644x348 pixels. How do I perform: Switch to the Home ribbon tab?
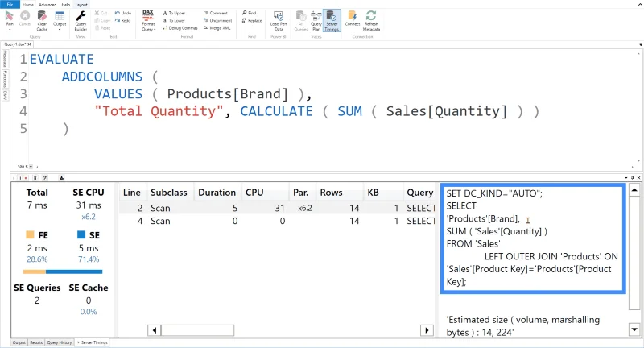click(28, 5)
